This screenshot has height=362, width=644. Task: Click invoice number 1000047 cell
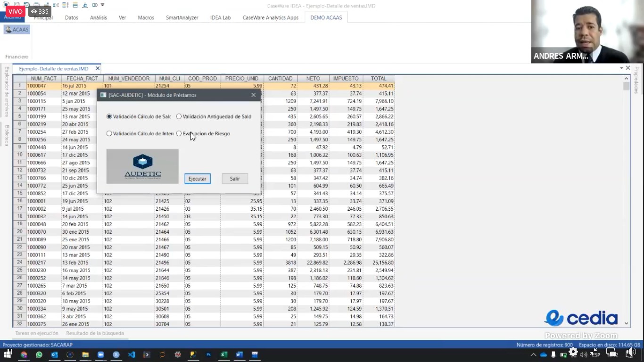pos(44,86)
